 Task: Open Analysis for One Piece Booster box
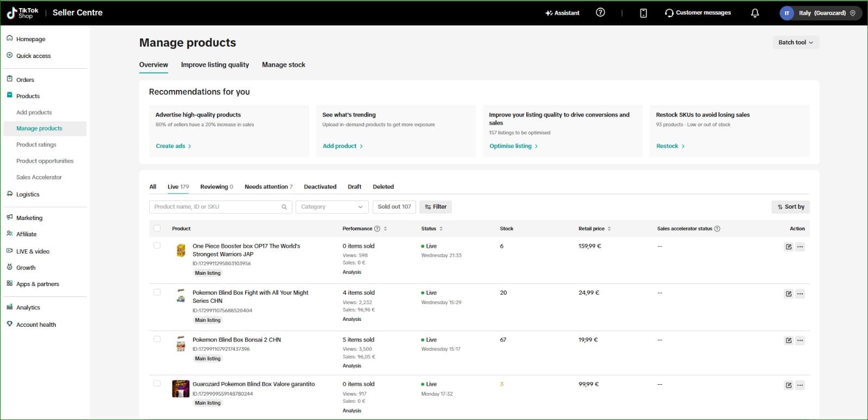[x=352, y=273]
